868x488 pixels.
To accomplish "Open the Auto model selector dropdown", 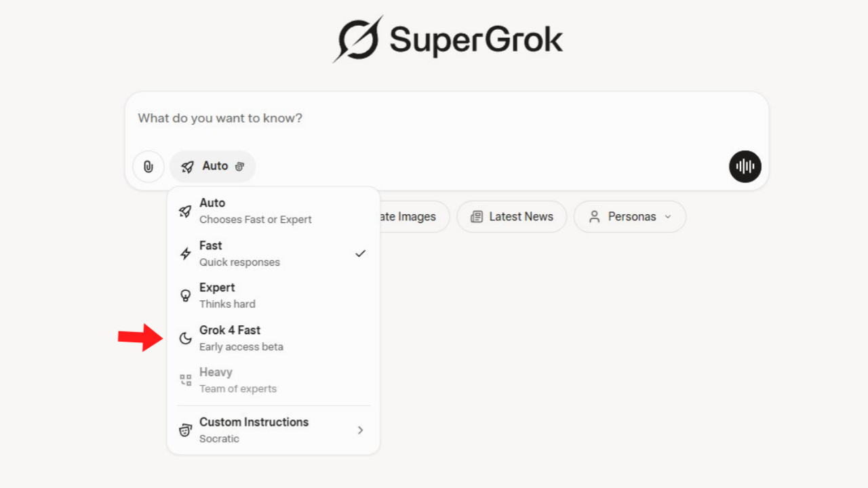I will coord(213,167).
